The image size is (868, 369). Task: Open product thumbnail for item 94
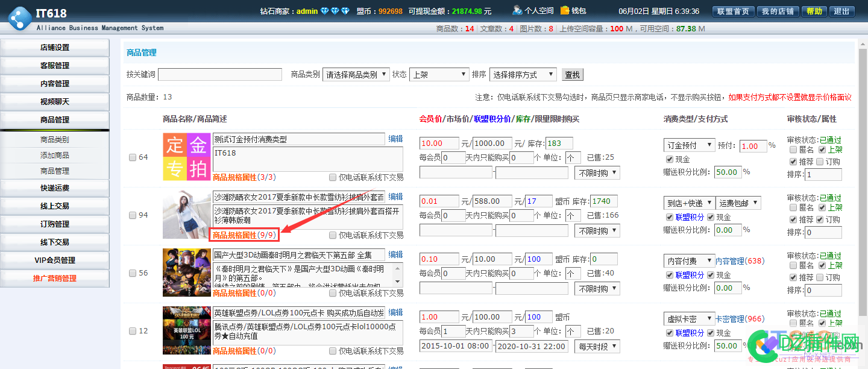[x=186, y=215]
